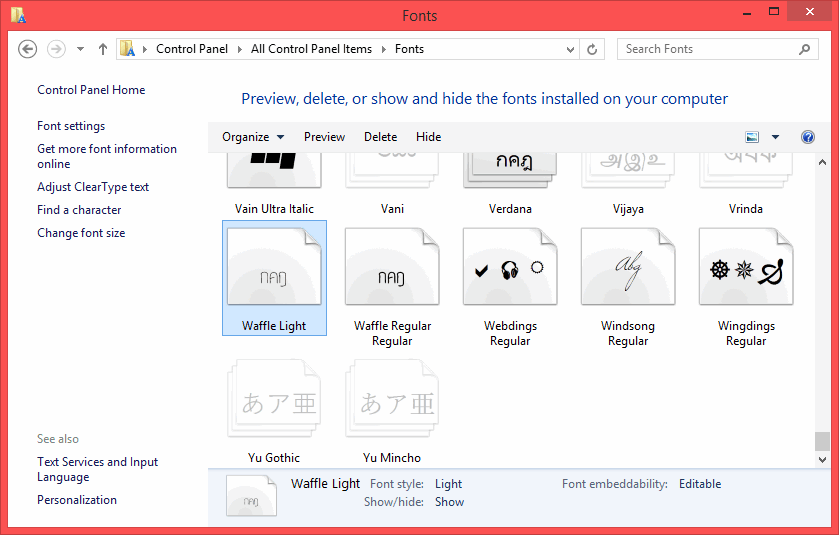
Task: Maximize the Fonts window
Action: click(774, 12)
